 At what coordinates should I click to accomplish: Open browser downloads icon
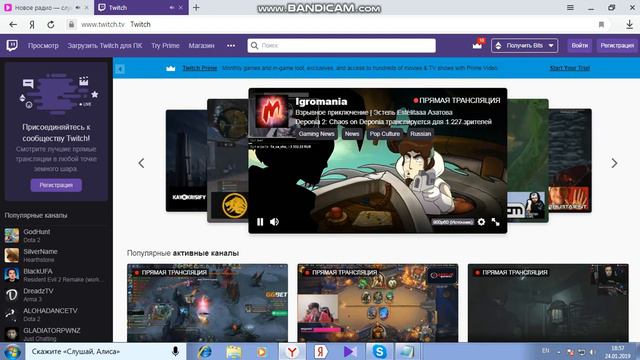click(629, 24)
